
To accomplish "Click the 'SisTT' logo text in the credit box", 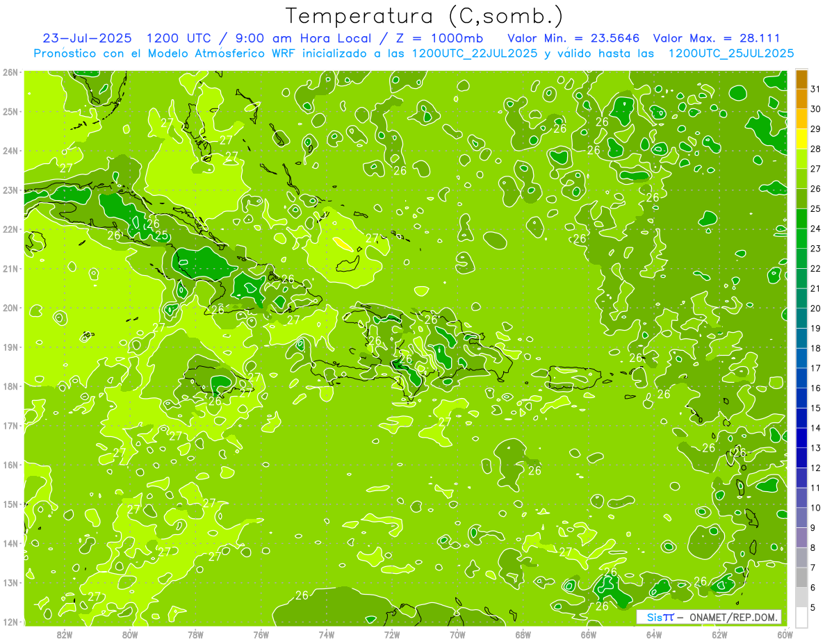I will (x=660, y=618).
